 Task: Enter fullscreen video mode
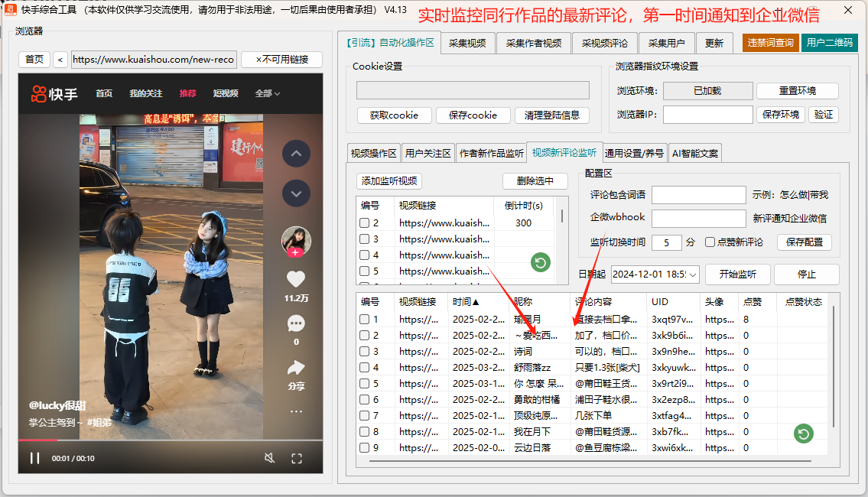[x=297, y=458]
